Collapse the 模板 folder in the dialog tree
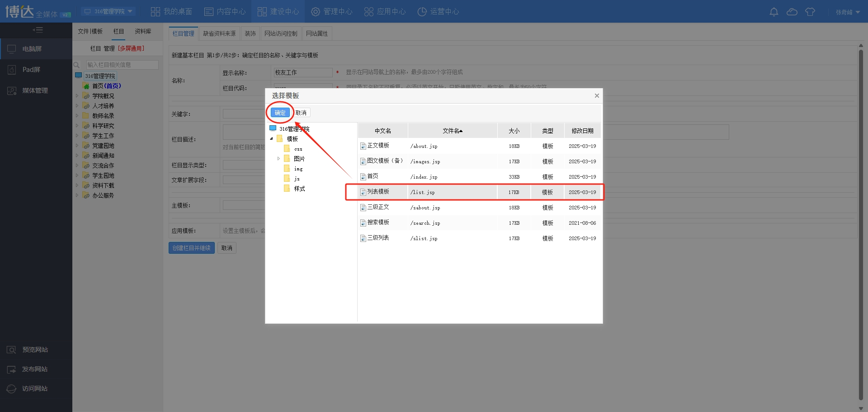Screen dimensions: 868x412 pyautogui.click(x=271, y=139)
